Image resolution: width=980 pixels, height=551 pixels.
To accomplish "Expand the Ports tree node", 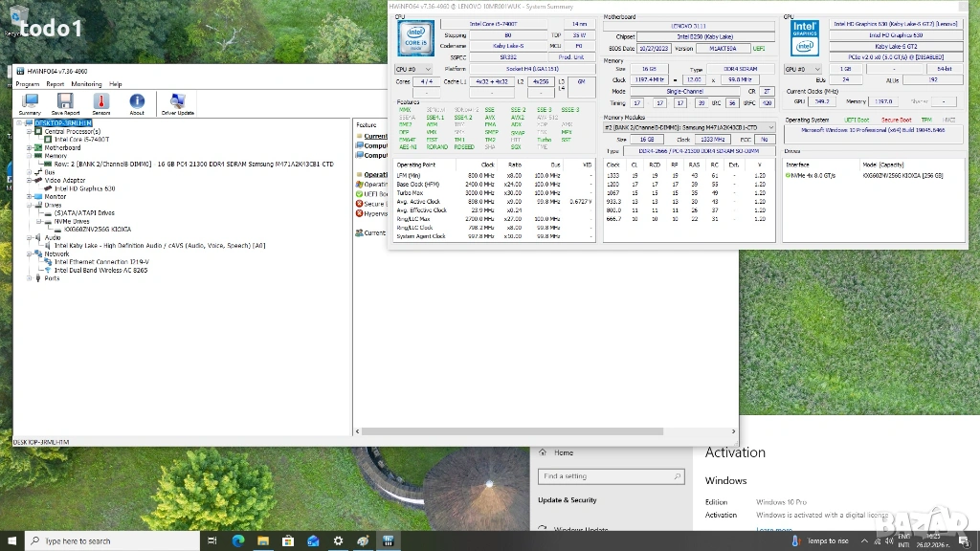I will 30,278.
